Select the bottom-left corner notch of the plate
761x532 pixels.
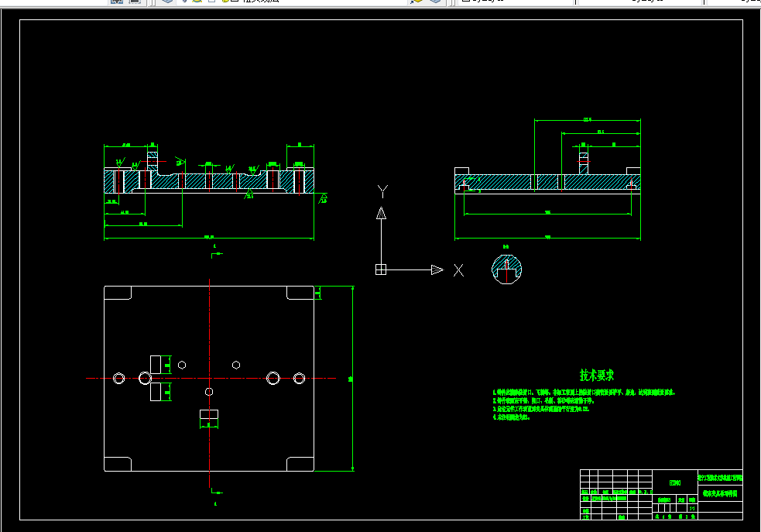point(118,464)
